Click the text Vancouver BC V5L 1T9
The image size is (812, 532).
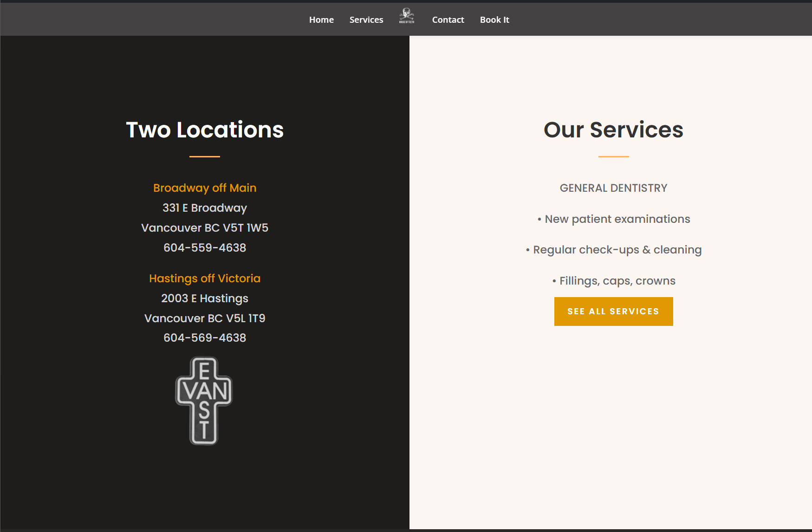coord(205,318)
